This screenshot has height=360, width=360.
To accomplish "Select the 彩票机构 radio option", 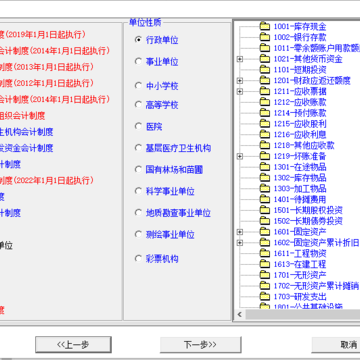I will (138, 258).
